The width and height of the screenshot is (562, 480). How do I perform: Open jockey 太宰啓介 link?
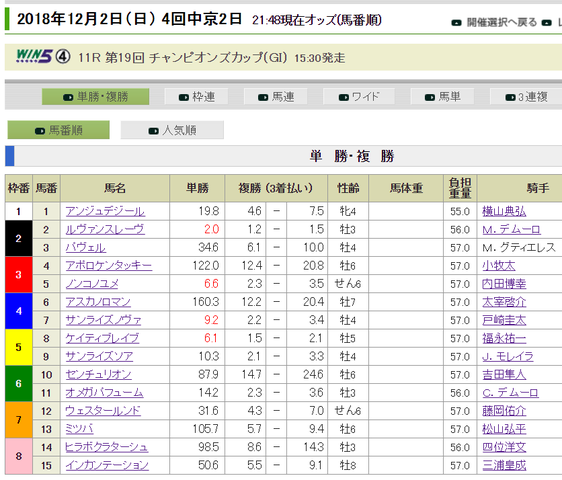(504, 302)
